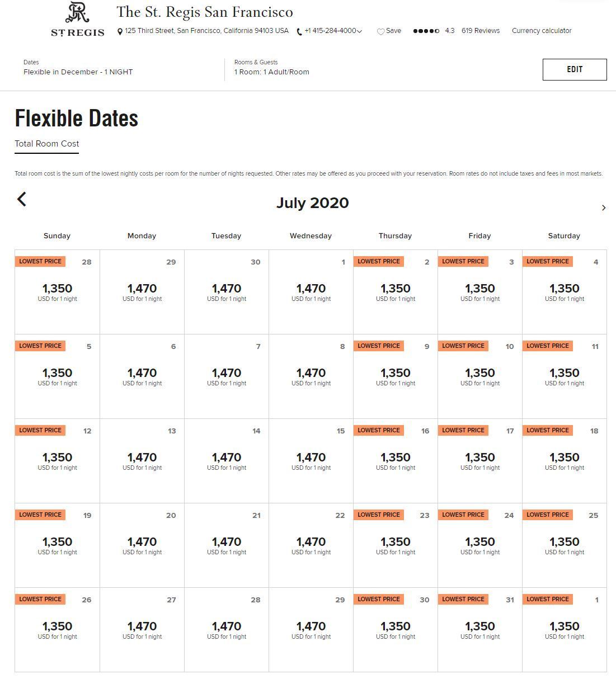
Task: Go to previous month arrow
Action: 22,199
